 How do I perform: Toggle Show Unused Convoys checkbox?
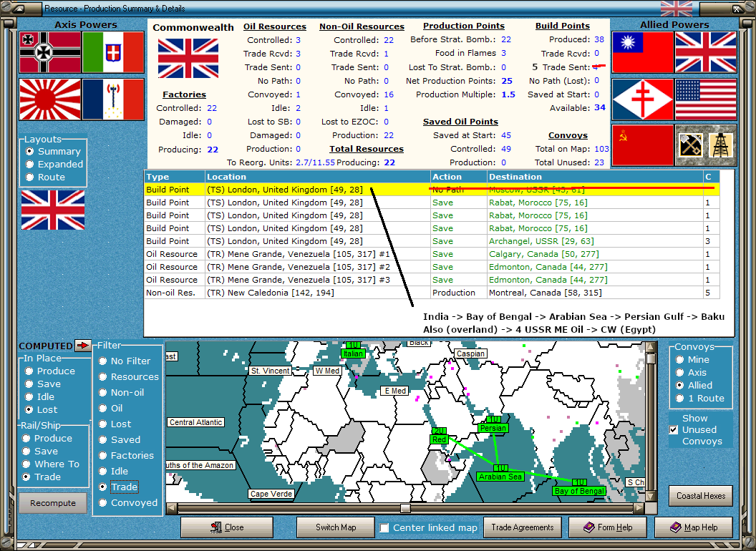(x=674, y=429)
